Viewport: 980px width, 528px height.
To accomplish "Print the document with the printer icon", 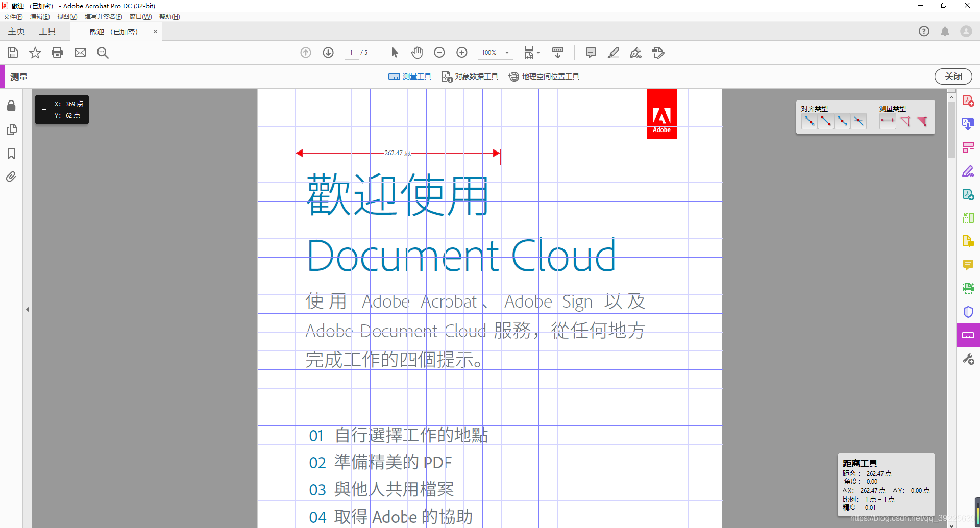I will (x=57, y=53).
